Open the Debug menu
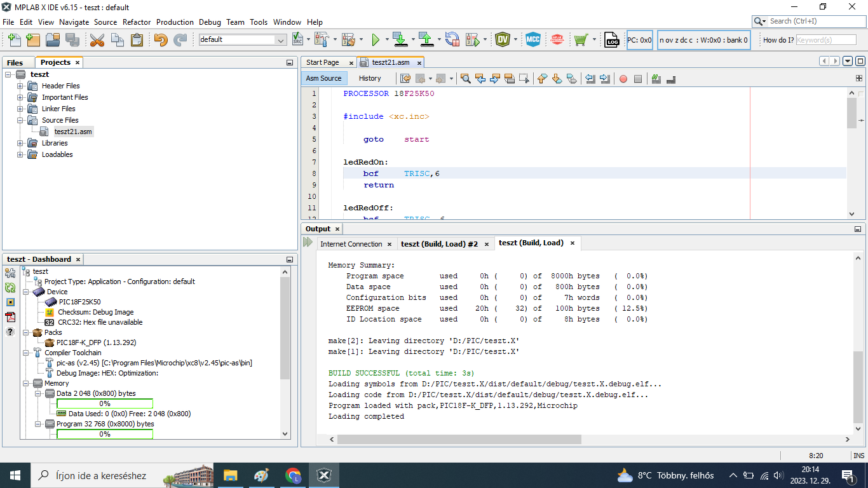This screenshot has height=488, width=868. point(210,22)
